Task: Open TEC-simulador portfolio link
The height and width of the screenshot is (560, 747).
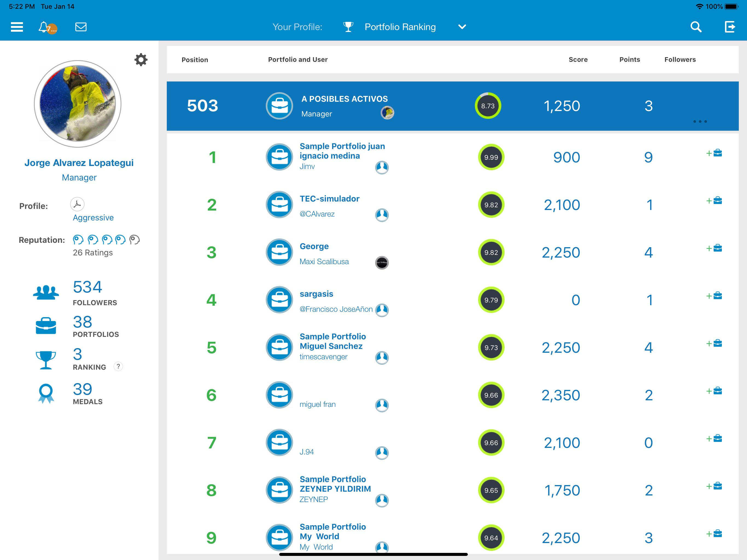Action: click(329, 199)
